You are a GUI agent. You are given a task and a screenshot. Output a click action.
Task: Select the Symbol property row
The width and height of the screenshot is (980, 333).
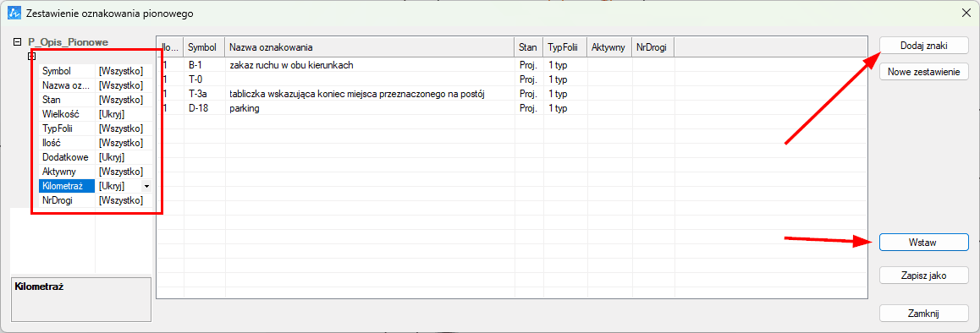(95, 71)
